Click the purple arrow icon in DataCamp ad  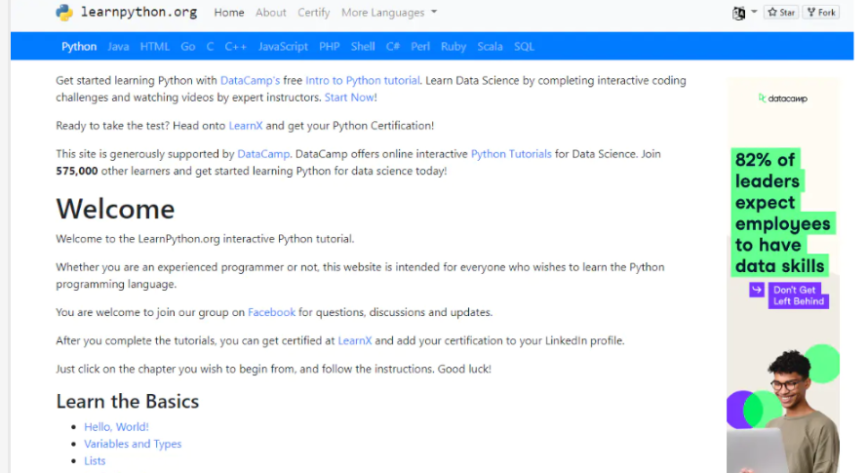tap(757, 290)
